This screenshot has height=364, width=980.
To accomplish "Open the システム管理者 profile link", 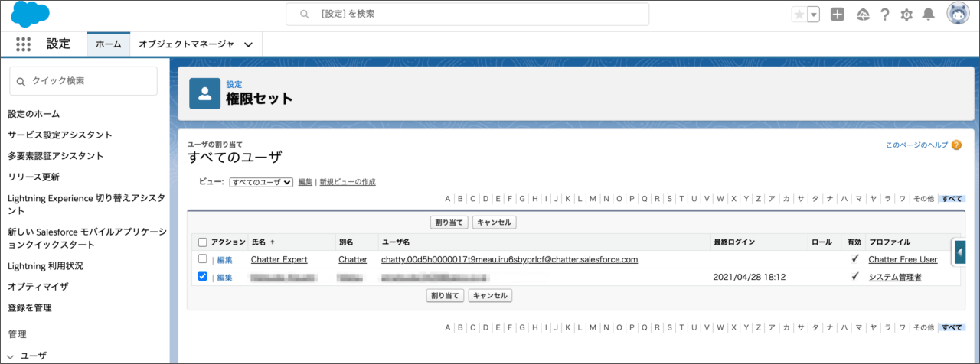I will 895,277.
